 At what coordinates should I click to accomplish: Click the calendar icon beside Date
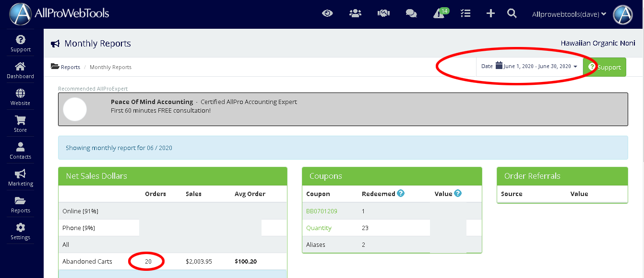(499, 66)
